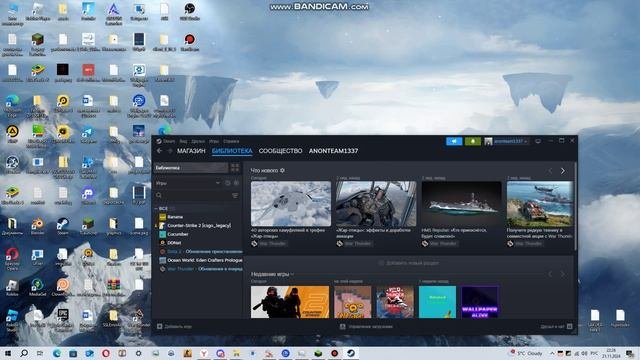Click the Библиотека home button in sidebar
This screenshot has width=640, height=360.
[x=191, y=168]
